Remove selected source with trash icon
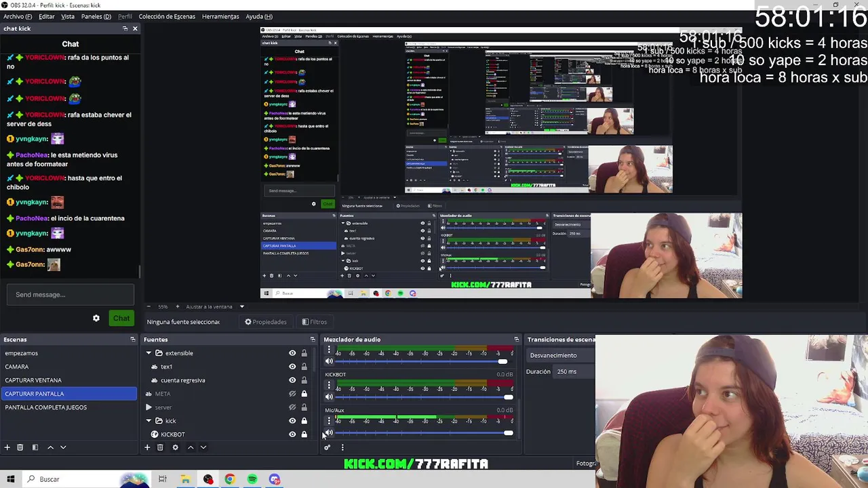This screenshot has width=868, height=488. click(x=160, y=447)
